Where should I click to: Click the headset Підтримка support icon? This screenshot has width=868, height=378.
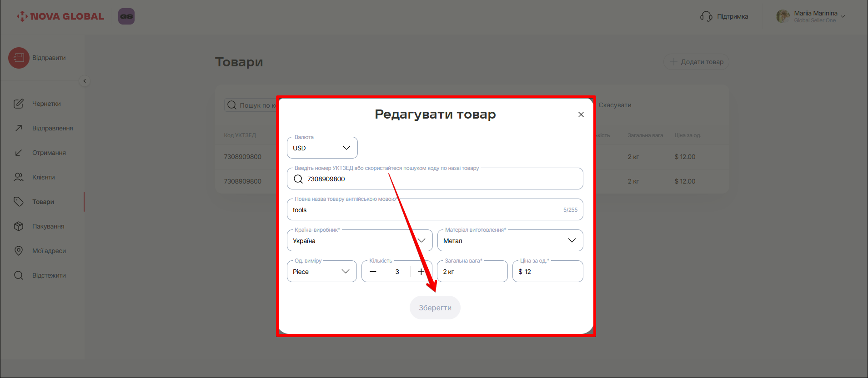coord(706,16)
